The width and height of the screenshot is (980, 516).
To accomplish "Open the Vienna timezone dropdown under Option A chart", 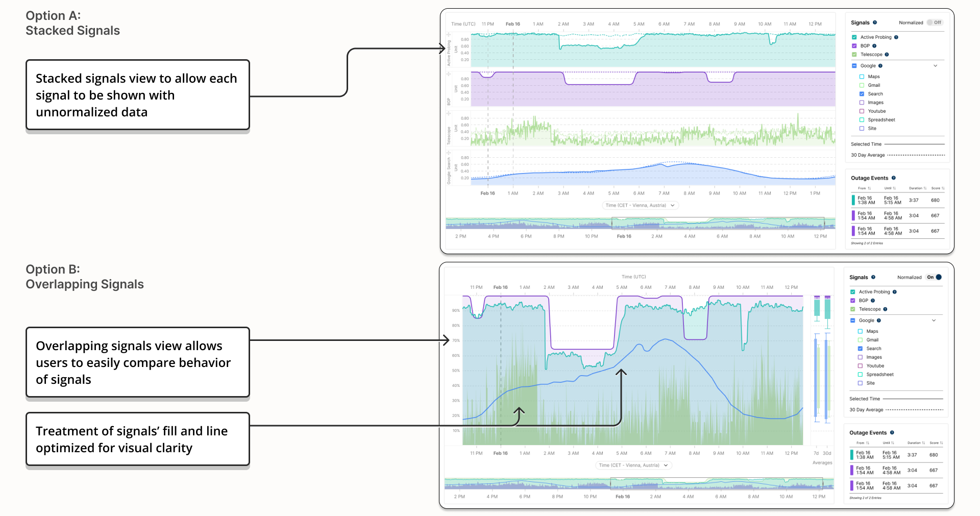I will point(641,205).
